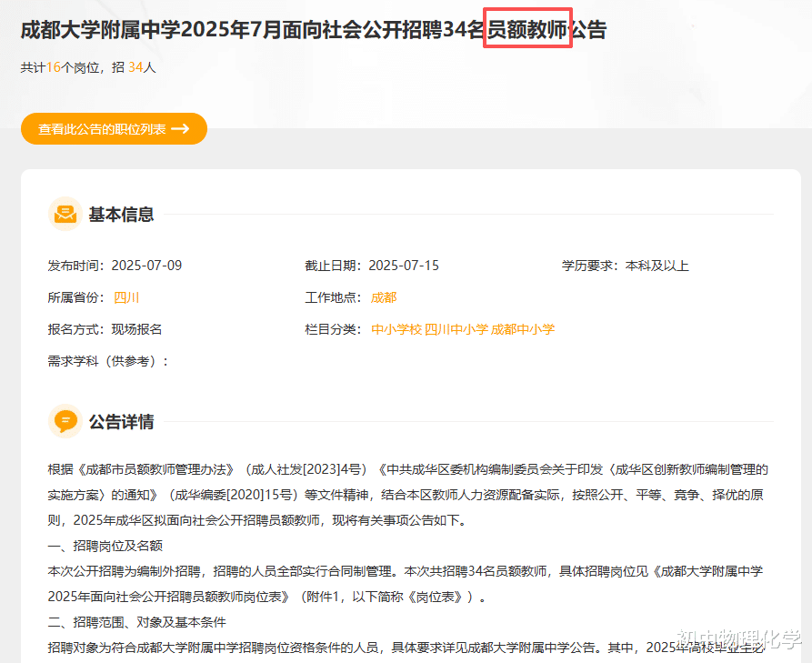The height and width of the screenshot is (663, 812).
Task: Open the job list for this announcement
Action: (x=114, y=128)
